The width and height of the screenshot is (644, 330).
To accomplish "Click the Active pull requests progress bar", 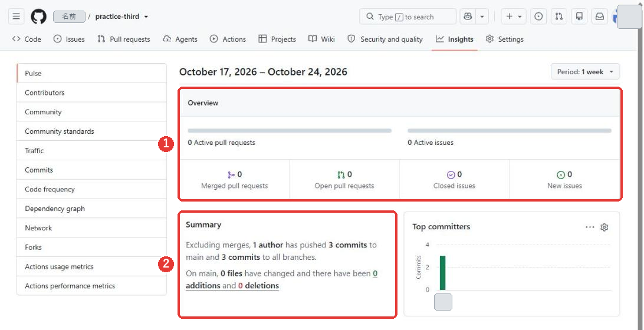I will [290, 130].
